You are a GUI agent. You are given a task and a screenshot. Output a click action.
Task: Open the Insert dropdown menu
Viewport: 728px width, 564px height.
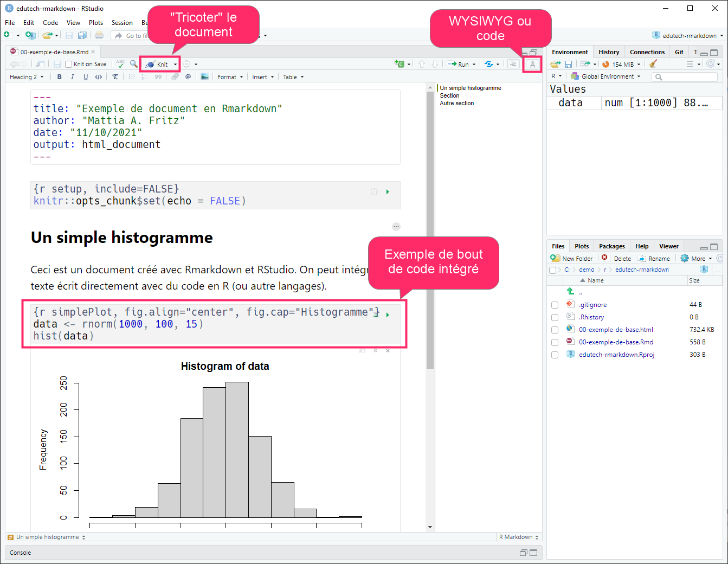[263, 77]
